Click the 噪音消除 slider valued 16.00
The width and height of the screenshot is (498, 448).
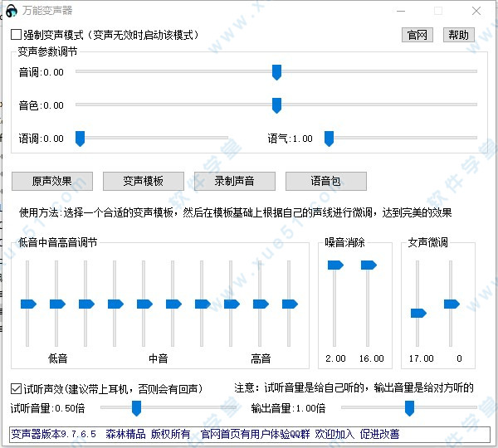click(x=369, y=265)
